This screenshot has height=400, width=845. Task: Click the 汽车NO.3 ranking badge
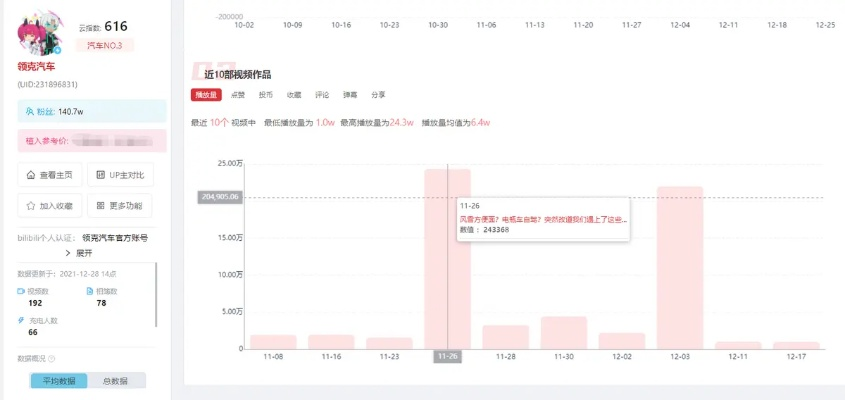[105, 45]
